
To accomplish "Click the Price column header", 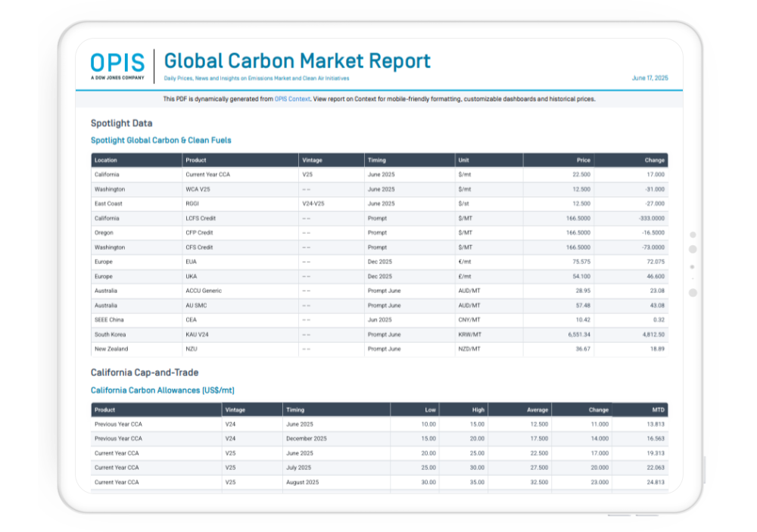I will point(582,160).
